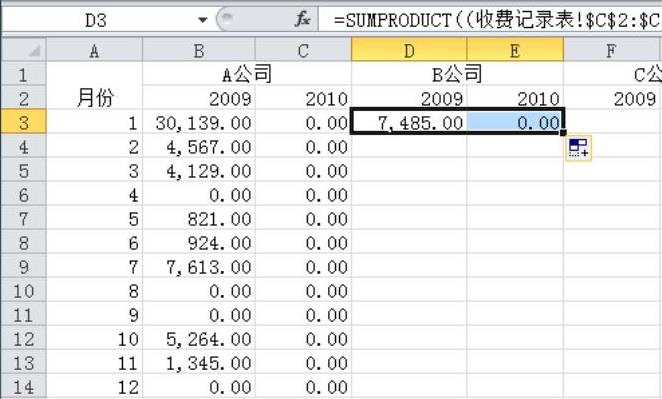662x399 pixels.
Task: Click the 2009 cell in column B
Action: 199,98
